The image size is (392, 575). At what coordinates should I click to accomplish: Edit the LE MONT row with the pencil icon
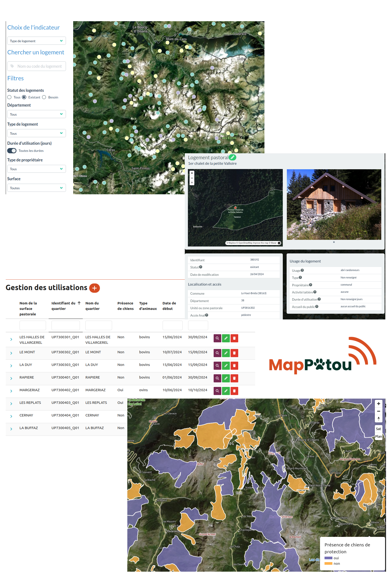[x=226, y=353]
